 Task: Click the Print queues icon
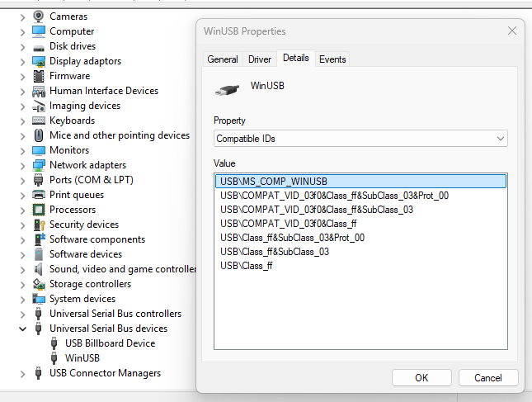click(38, 195)
